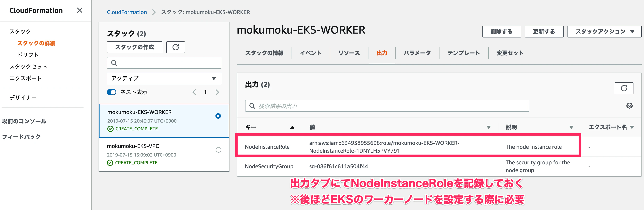
Task: Select the mokumoku-EKS-VPC stack name
Action: pyautogui.click(x=133, y=146)
